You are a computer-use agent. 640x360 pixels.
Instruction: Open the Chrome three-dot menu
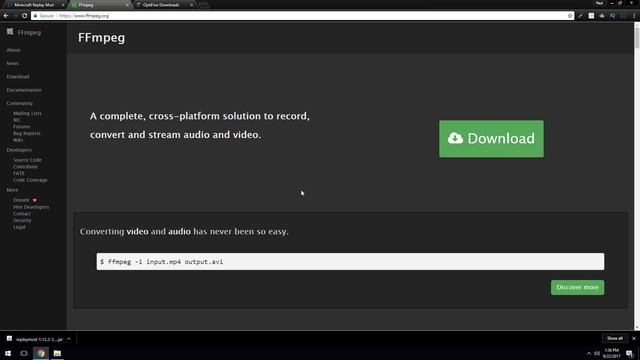(x=634, y=16)
